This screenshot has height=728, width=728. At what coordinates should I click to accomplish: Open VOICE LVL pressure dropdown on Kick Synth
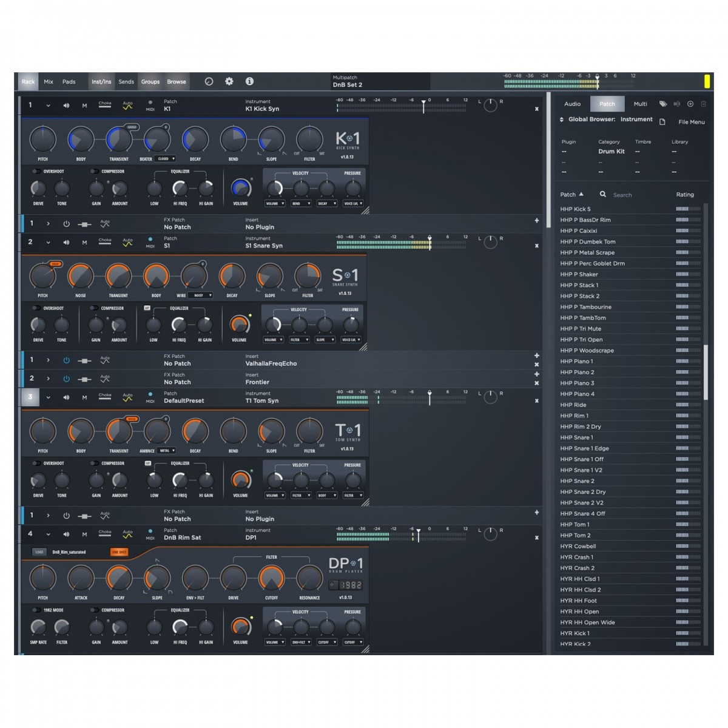click(353, 204)
